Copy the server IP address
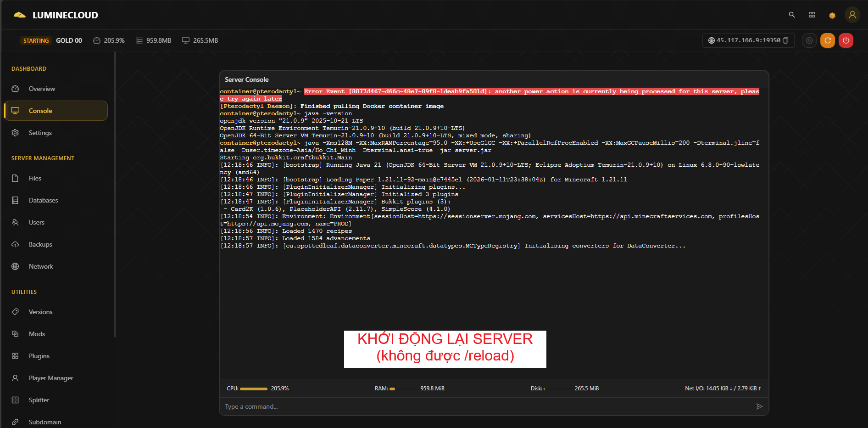Viewport: 868px width, 428px height. [785, 40]
